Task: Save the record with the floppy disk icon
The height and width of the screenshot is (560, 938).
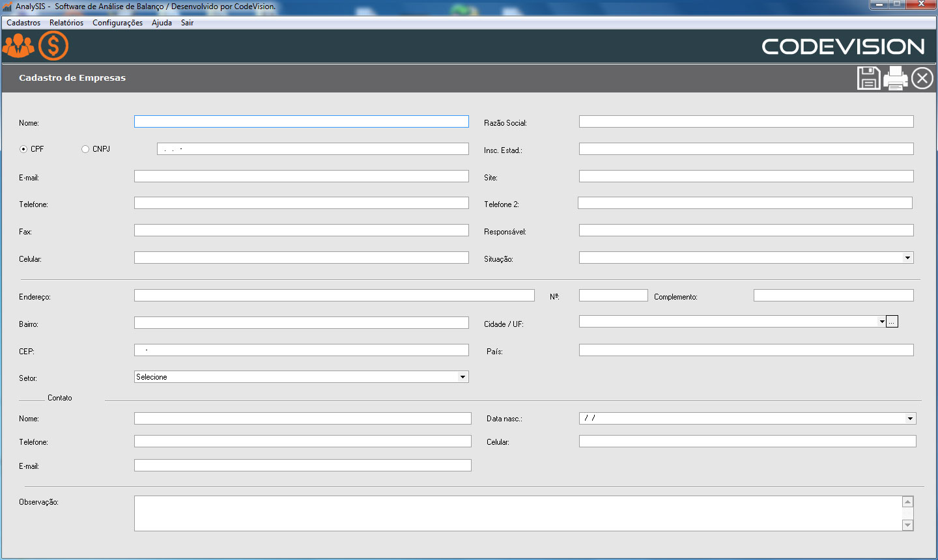Action: [x=868, y=79]
